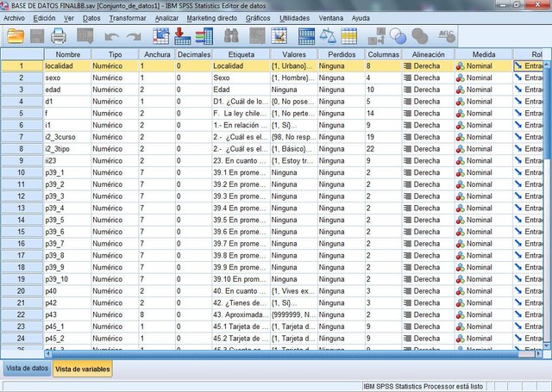This screenshot has height=392, width=552.
Task: Click the Valores column header
Action: [x=294, y=54]
